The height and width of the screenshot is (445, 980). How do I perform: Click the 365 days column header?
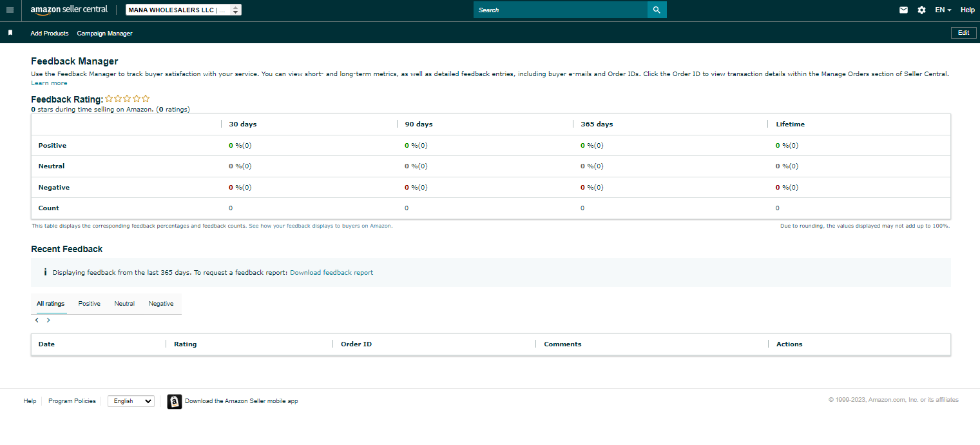click(597, 124)
